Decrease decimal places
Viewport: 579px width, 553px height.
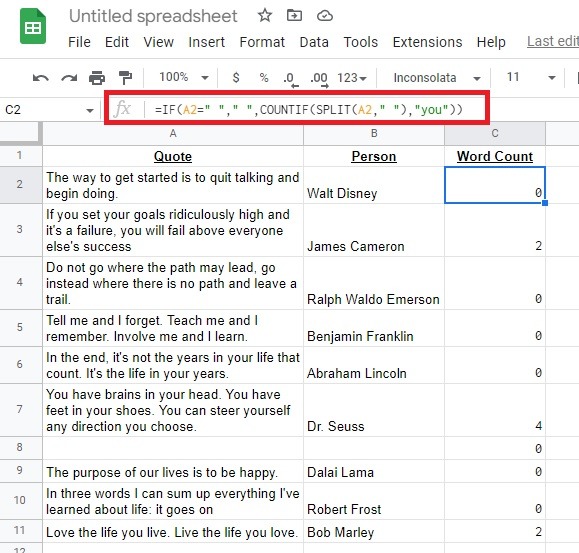coord(291,79)
